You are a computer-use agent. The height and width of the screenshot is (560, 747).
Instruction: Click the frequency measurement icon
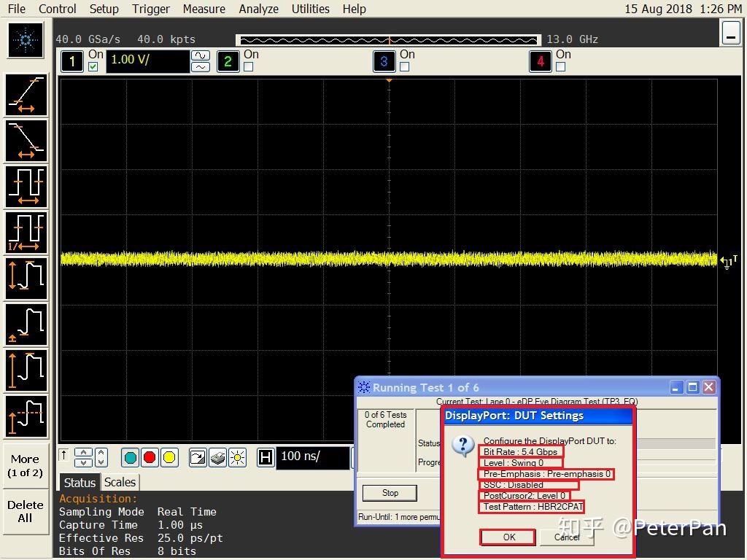(x=26, y=231)
